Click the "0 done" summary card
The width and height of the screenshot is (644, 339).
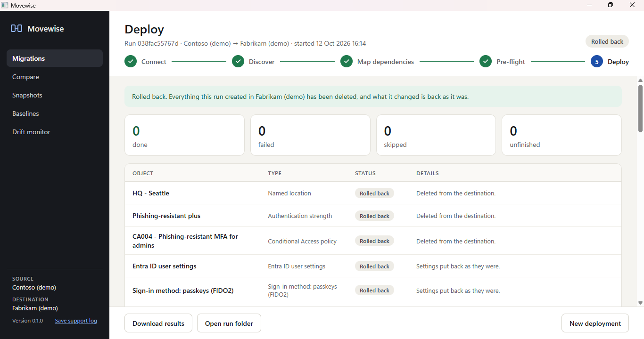[184, 135]
